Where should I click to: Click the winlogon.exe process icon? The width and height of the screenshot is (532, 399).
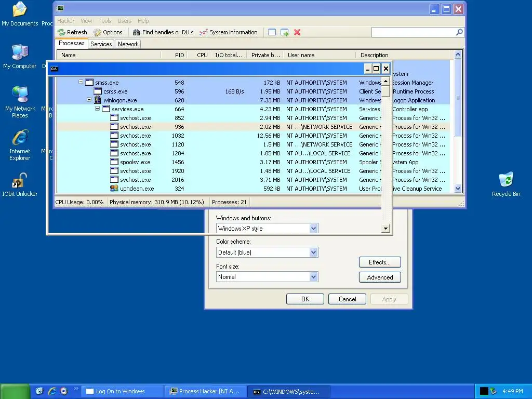(x=98, y=100)
